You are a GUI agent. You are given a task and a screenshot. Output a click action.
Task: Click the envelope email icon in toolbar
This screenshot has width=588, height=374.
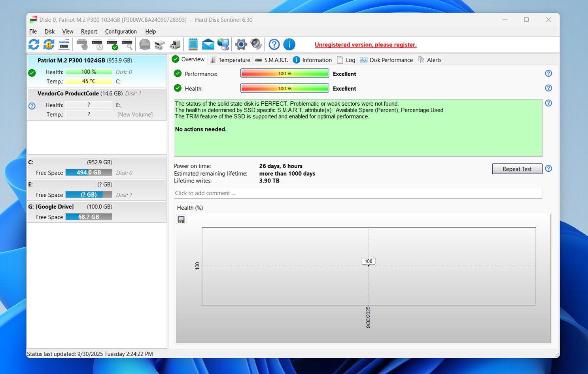pyautogui.click(x=208, y=45)
